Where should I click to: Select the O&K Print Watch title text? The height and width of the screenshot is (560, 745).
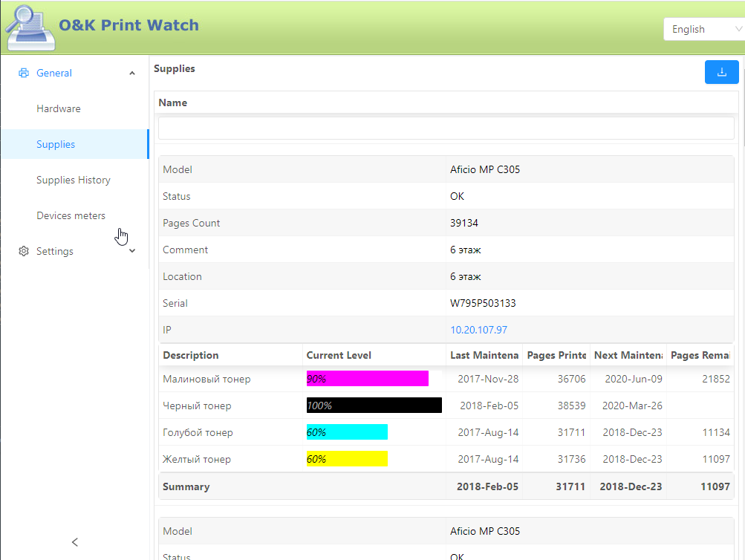(x=128, y=25)
